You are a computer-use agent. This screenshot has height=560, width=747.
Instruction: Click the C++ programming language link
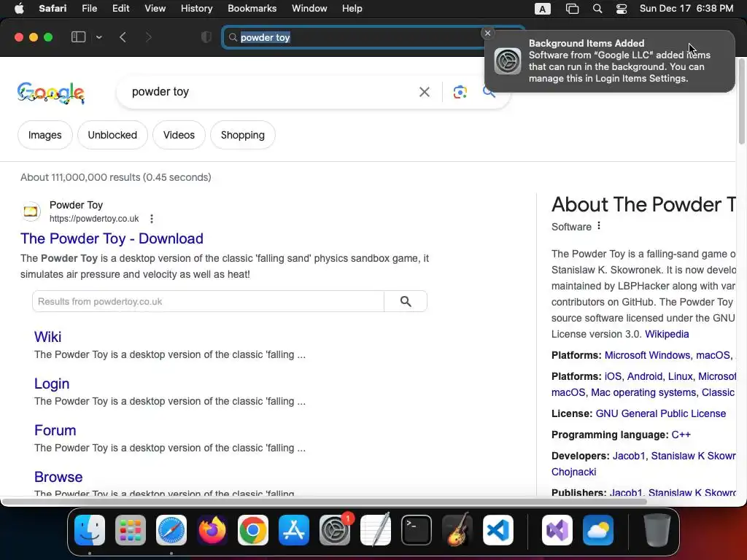681,435
